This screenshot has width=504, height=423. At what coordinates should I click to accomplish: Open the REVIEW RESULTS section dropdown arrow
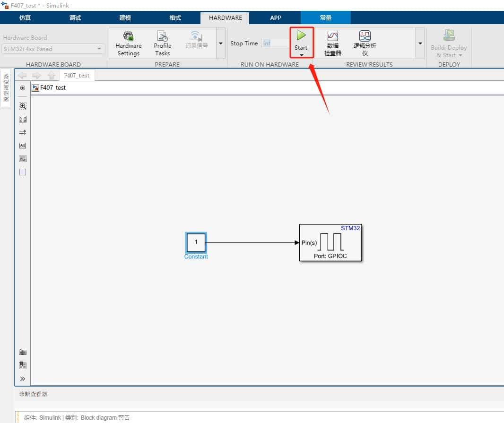pos(420,43)
